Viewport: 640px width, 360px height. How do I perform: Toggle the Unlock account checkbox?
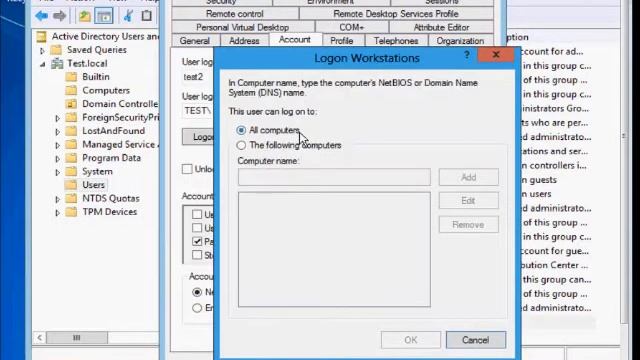187,169
